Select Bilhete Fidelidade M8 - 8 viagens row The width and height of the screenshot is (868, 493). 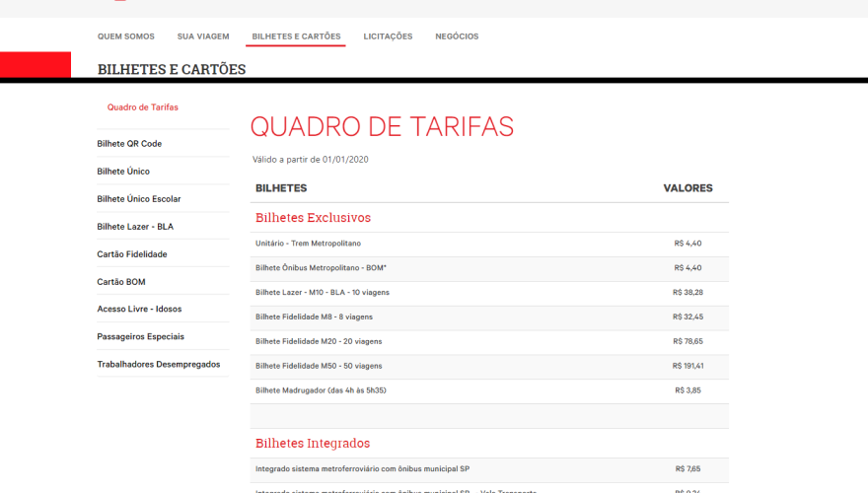[x=489, y=317]
